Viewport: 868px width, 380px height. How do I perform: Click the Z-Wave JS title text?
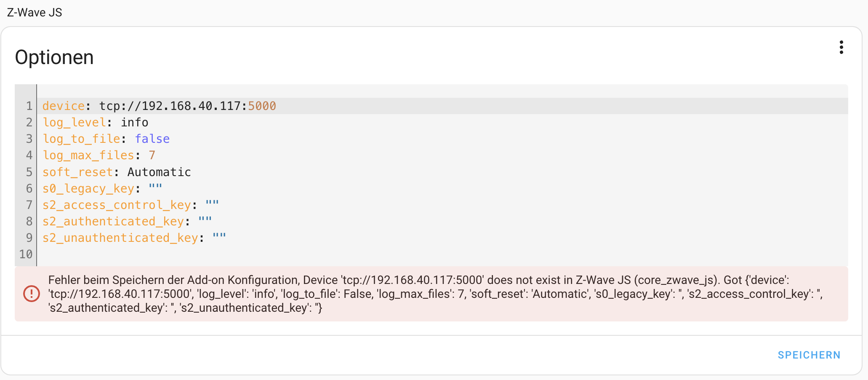(x=35, y=12)
